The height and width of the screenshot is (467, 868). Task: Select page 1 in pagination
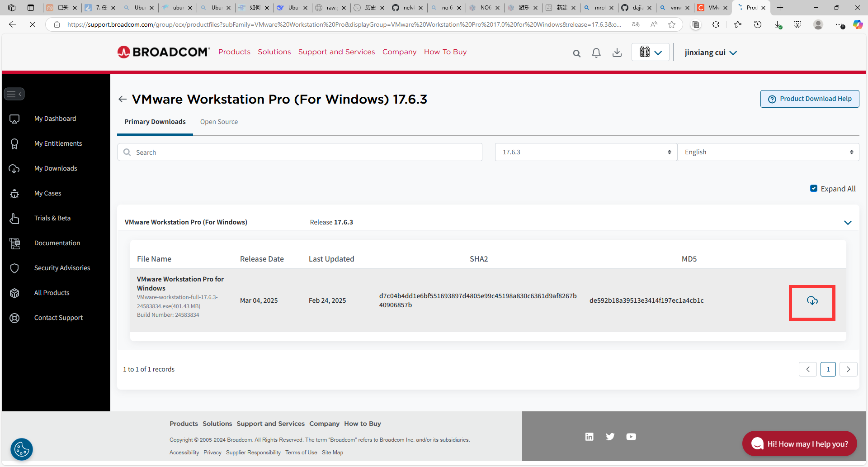coord(828,369)
